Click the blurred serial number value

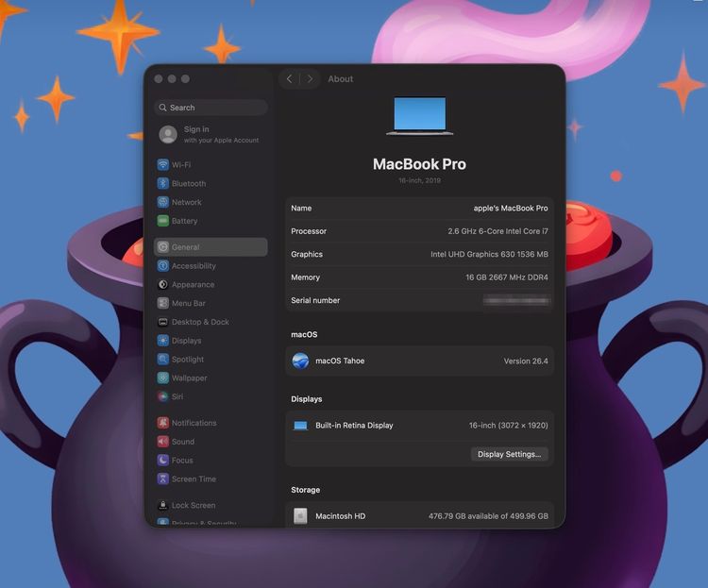pos(516,300)
